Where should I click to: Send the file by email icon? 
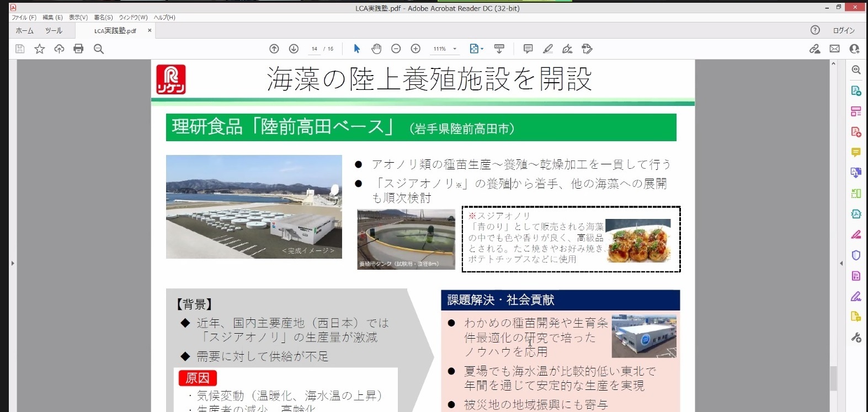tap(835, 49)
